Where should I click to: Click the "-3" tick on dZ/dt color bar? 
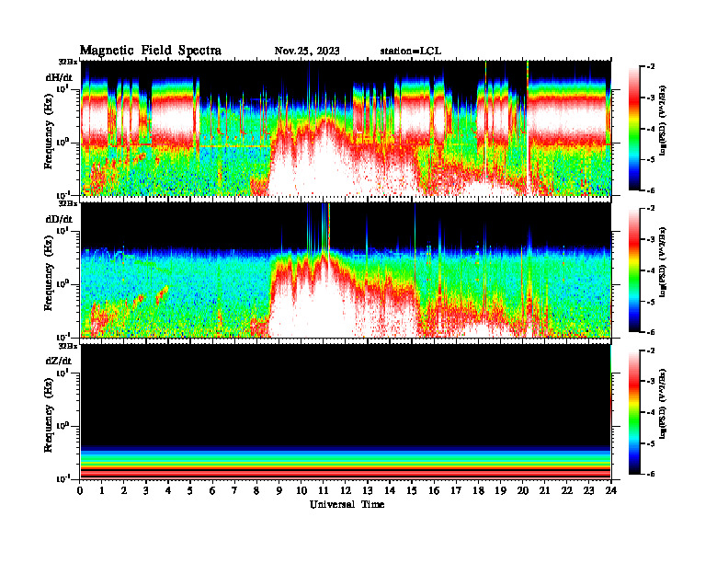click(x=651, y=382)
